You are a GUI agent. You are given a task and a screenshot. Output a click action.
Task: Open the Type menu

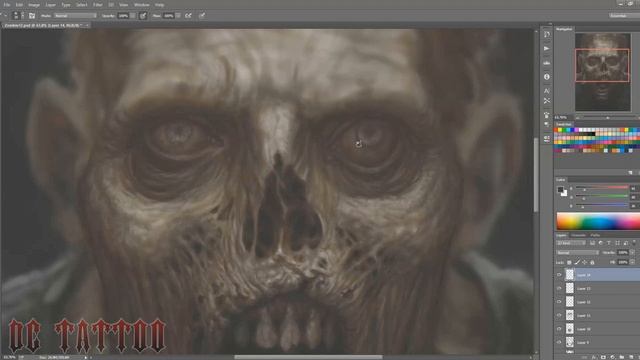tap(66, 5)
